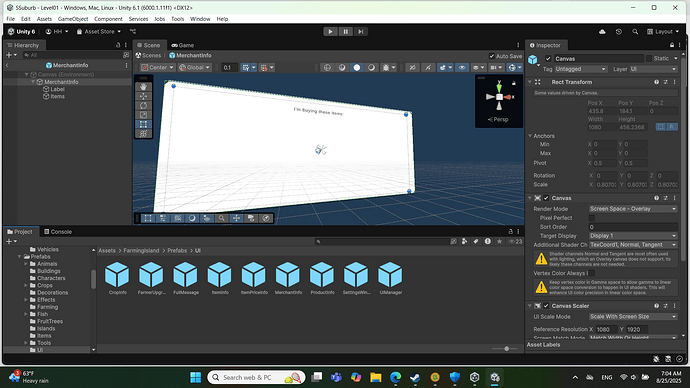Click the scene gizmo lock icon
This screenshot has width=690, height=388.
(514, 83)
